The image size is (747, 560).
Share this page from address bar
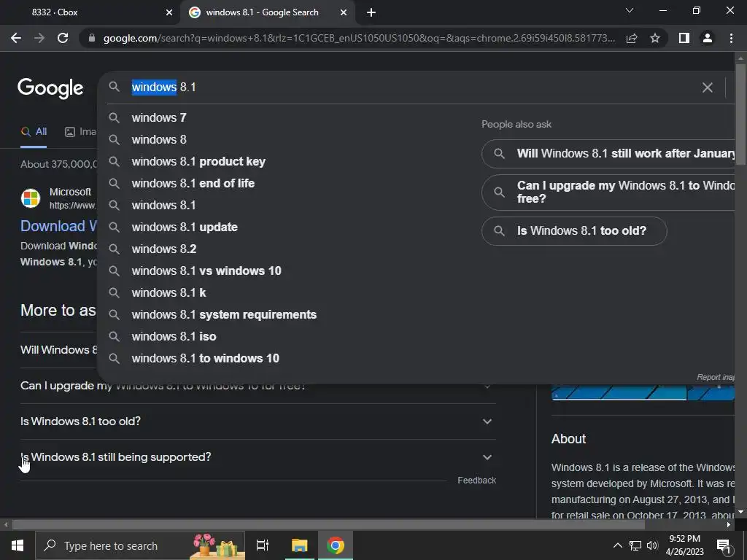(x=632, y=38)
